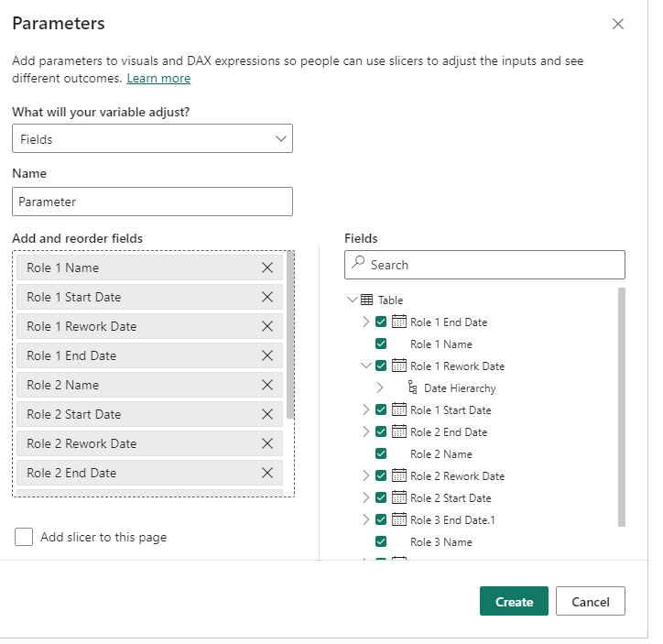Enable Add slicer to this page

(x=24, y=537)
